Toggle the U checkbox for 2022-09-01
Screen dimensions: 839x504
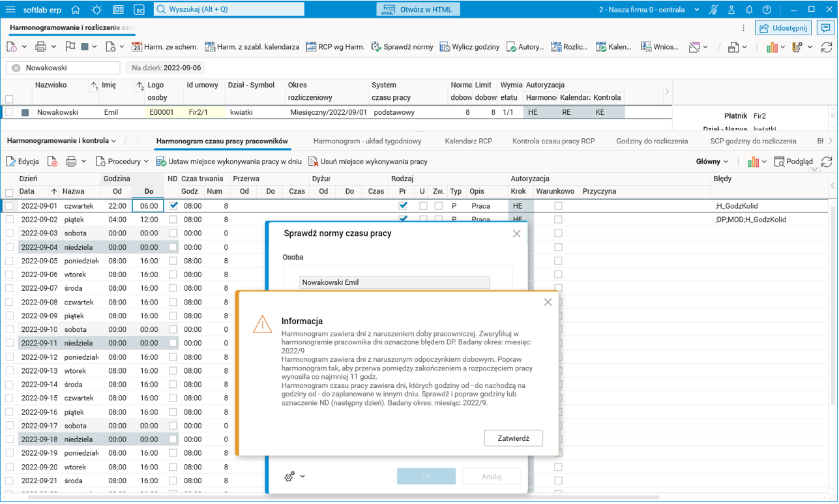coord(423,205)
